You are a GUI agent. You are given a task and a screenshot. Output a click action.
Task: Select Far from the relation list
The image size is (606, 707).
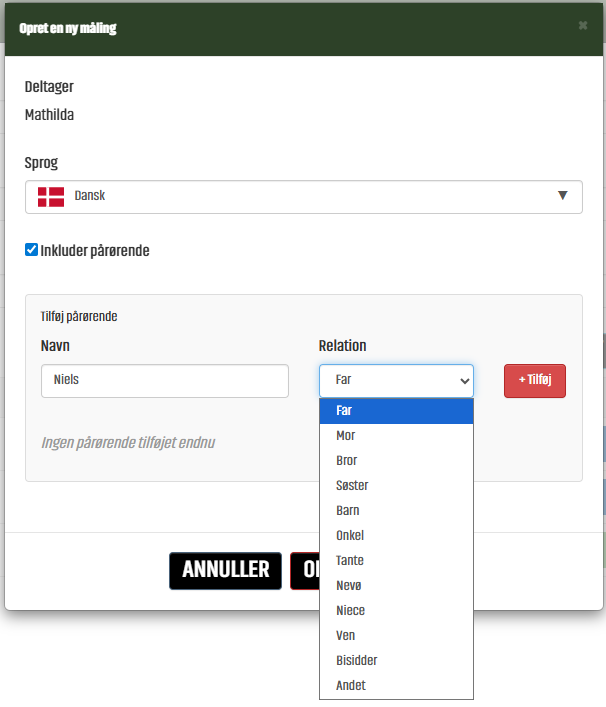coord(395,411)
